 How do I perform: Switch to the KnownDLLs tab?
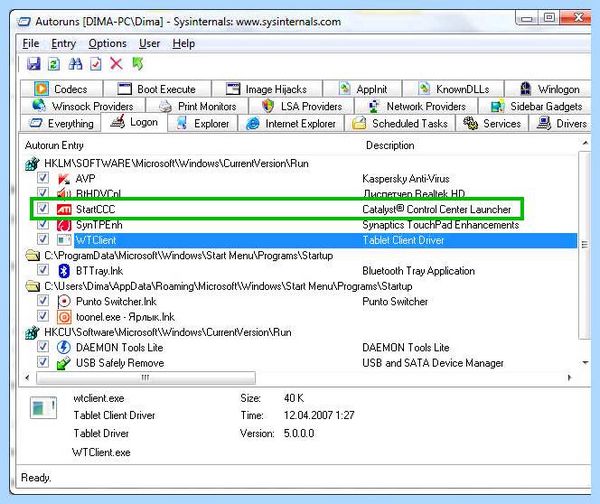453,89
